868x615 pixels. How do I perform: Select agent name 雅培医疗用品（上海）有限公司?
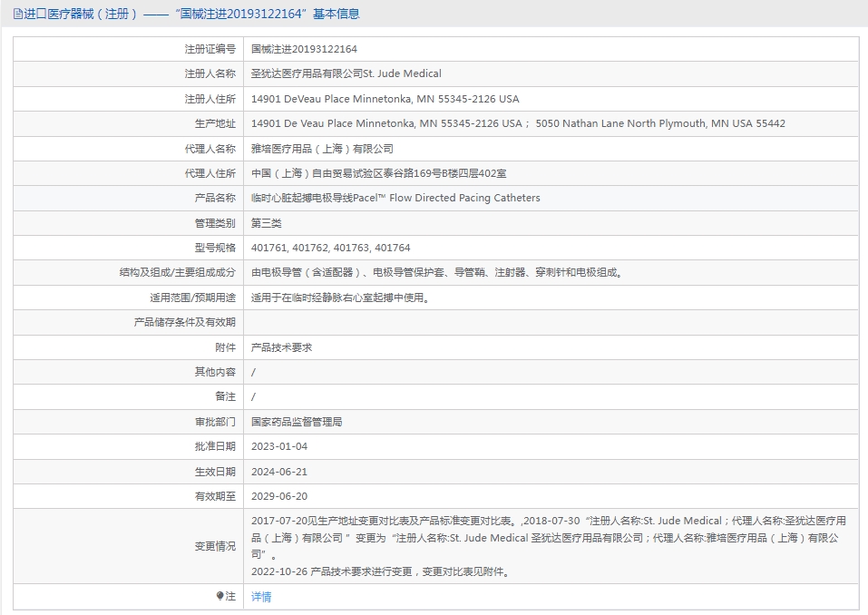tap(322, 149)
